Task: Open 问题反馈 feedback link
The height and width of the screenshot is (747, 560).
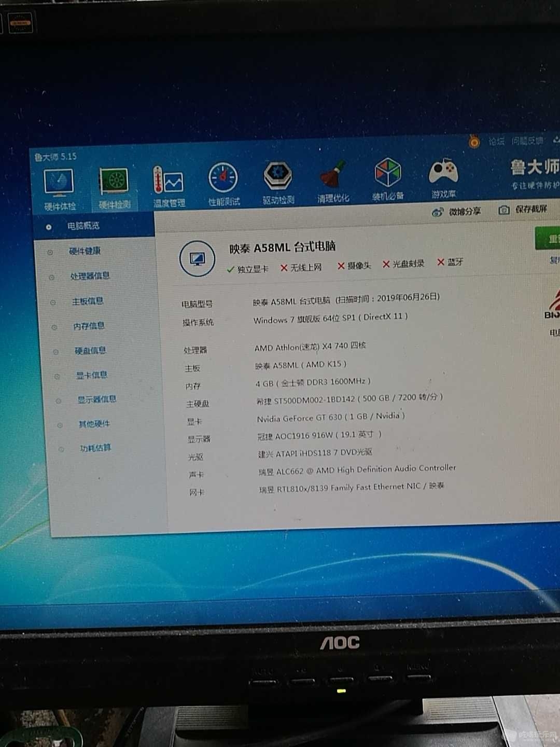Action: click(x=527, y=141)
